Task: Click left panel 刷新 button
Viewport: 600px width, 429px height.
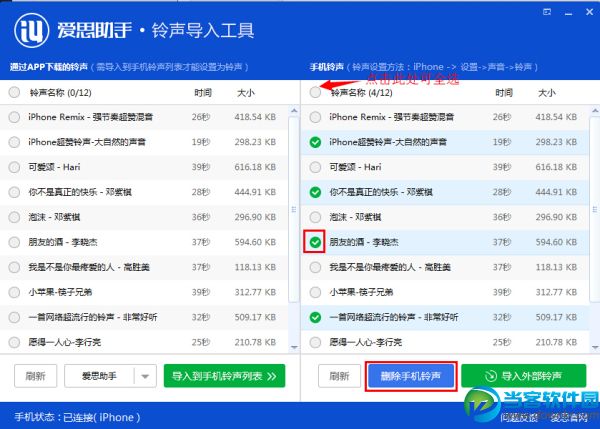Action: pos(36,376)
